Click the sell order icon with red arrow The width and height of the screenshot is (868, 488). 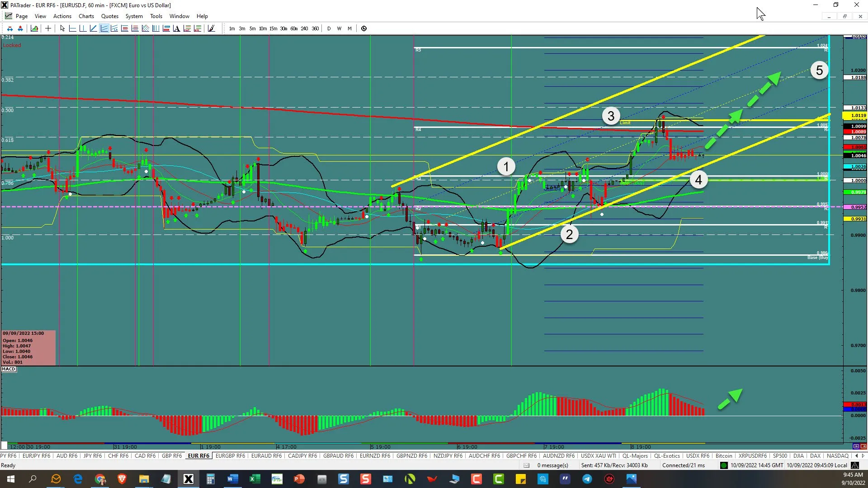tap(10, 28)
